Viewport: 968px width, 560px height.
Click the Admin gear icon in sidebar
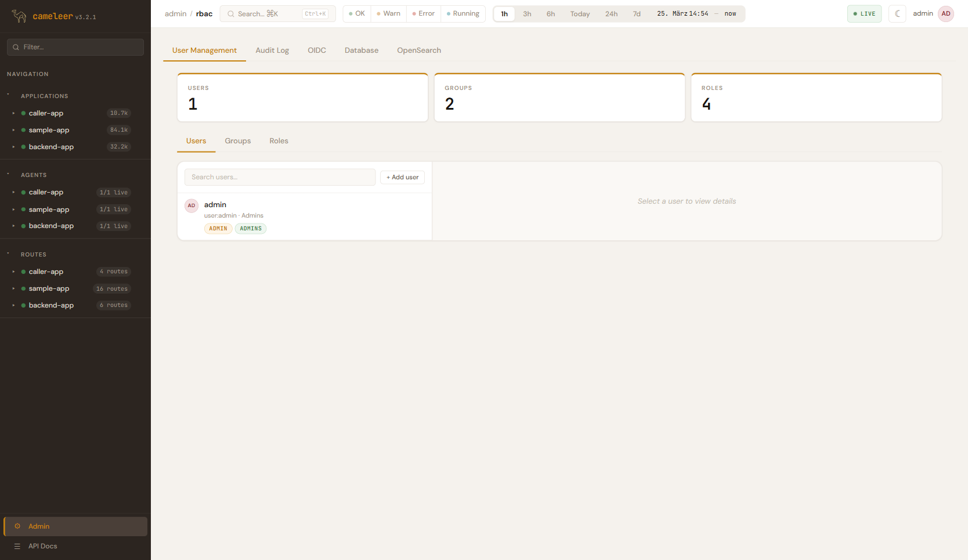pyautogui.click(x=17, y=526)
